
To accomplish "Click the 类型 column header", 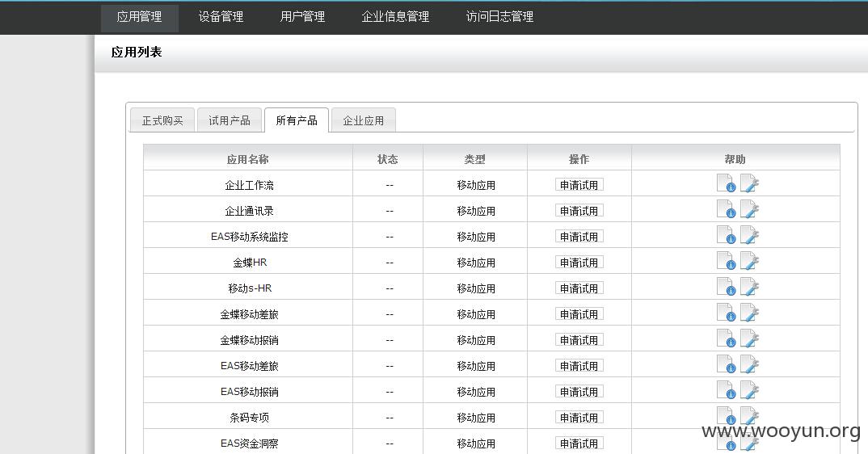I will [x=475, y=159].
